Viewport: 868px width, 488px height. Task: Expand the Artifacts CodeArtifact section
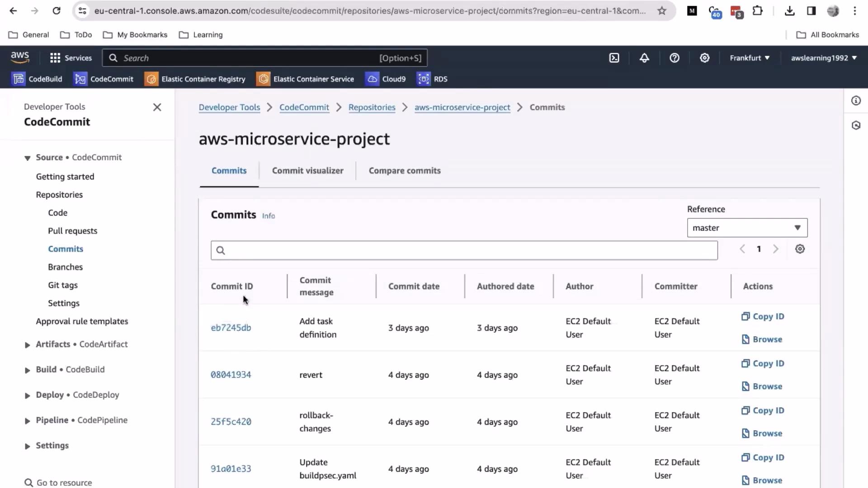27,345
